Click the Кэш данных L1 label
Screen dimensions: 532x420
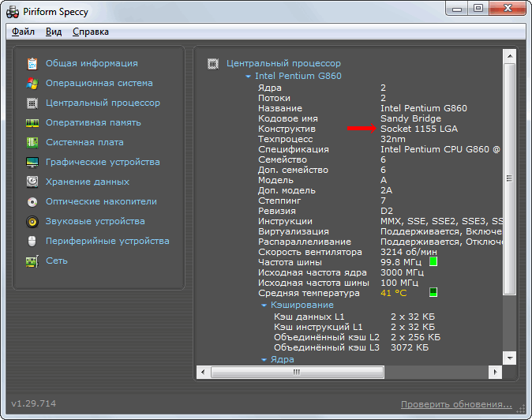point(309,317)
